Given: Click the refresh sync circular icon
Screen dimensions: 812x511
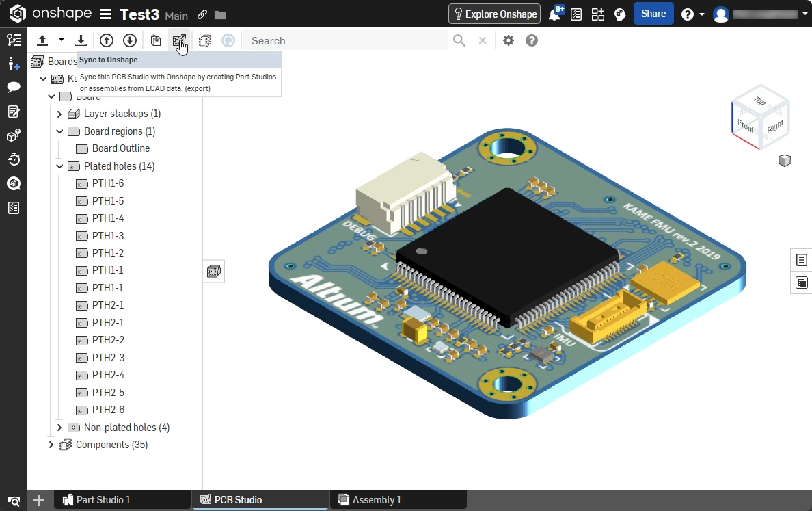Looking at the screenshot, I should click(x=228, y=40).
